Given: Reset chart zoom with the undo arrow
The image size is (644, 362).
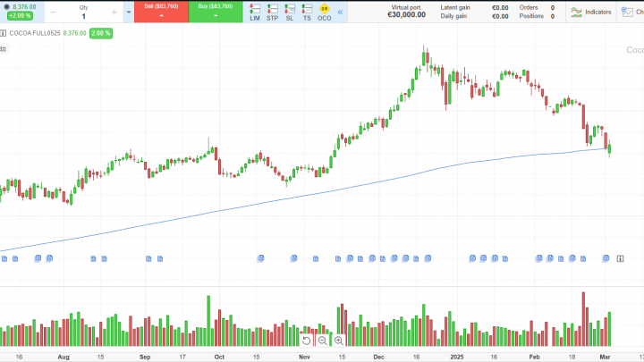Looking at the screenshot, I should tap(306, 341).
